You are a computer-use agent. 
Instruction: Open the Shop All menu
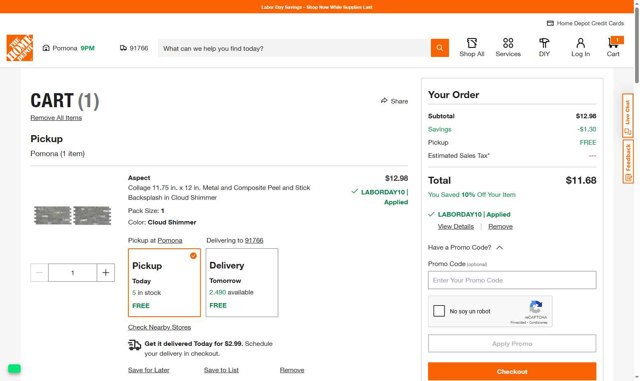coord(472,47)
